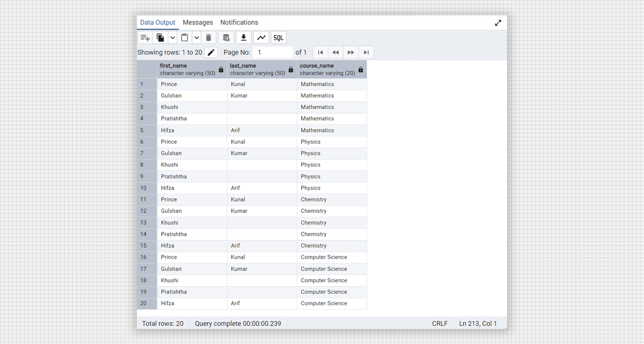Switch to the Notifications tab

pyautogui.click(x=239, y=23)
